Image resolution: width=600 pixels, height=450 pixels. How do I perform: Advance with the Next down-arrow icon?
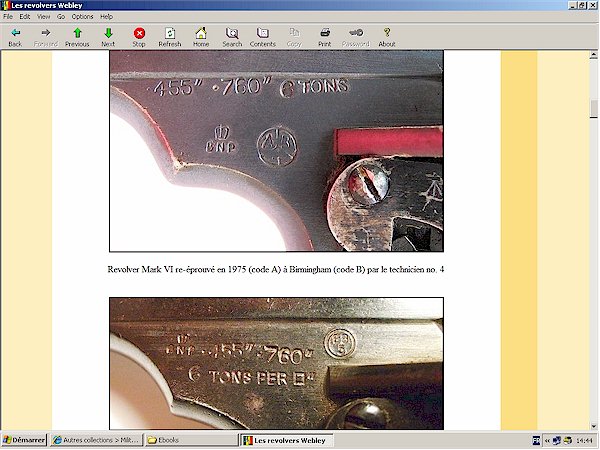pos(108,33)
